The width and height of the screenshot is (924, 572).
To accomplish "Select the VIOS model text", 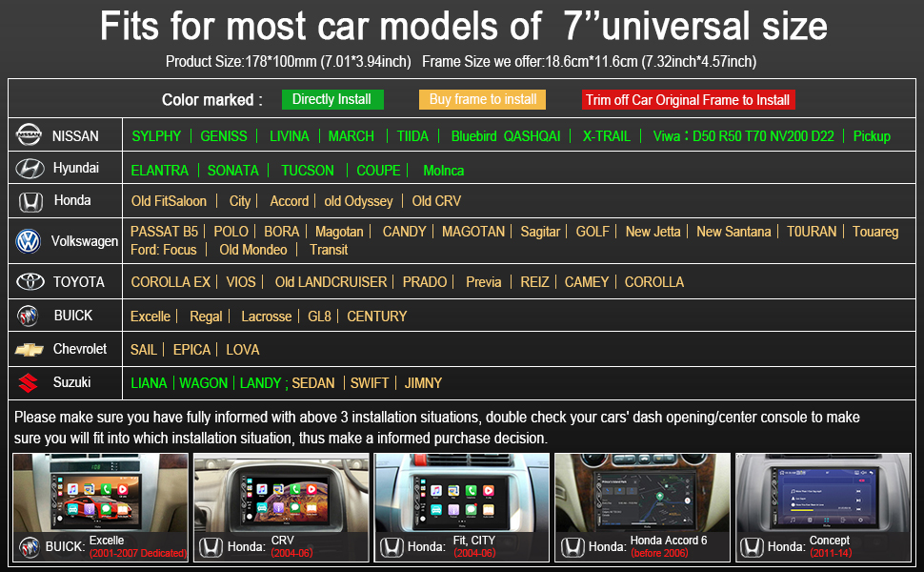I will 241,282.
